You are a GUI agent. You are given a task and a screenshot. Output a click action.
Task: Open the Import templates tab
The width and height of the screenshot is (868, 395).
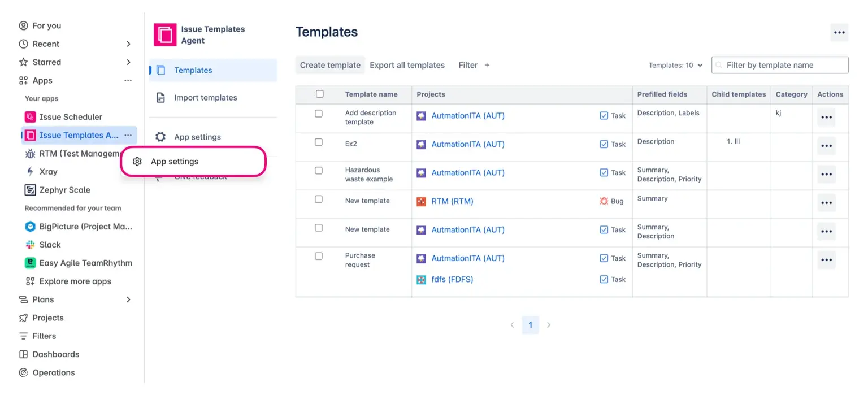[205, 98]
